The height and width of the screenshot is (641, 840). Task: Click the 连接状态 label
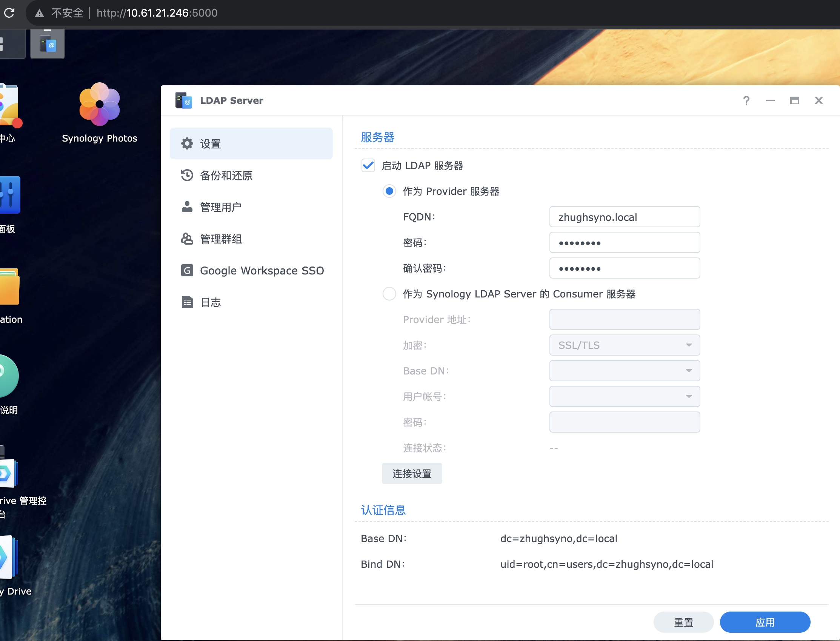click(x=424, y=448)
